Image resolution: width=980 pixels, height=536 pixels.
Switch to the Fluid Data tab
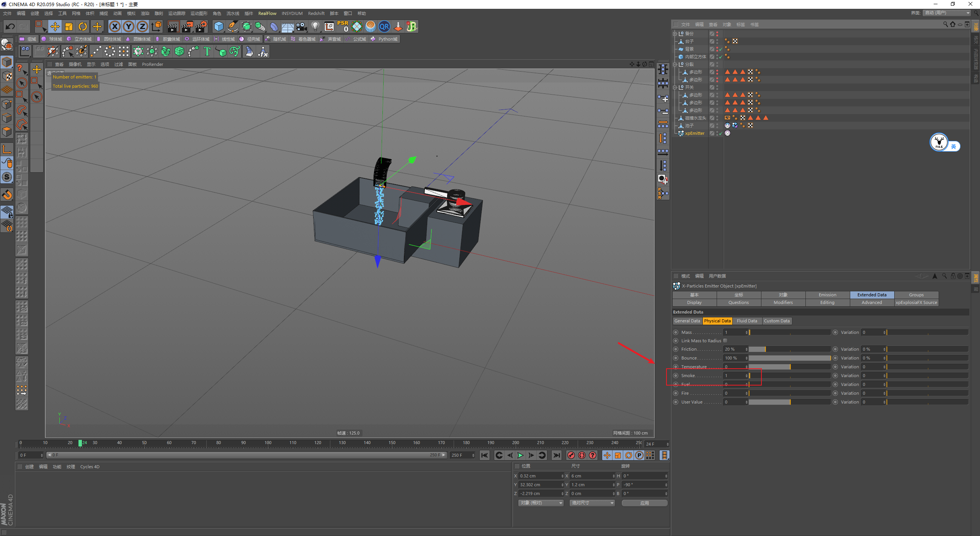pos(746,321)
